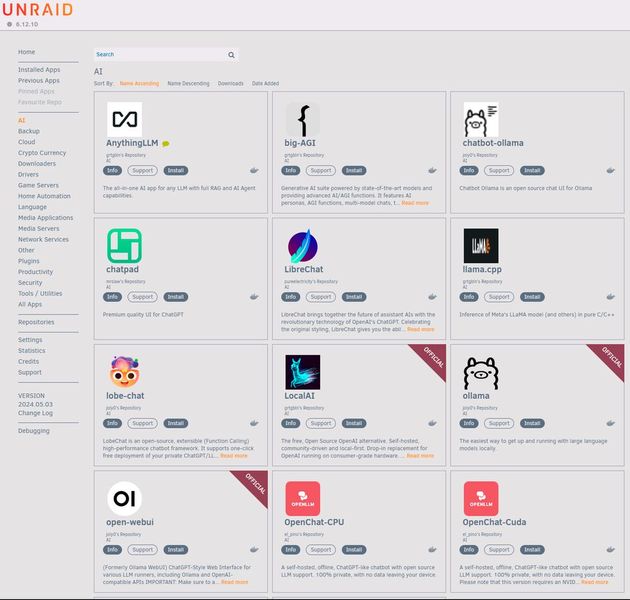This screenshot has height=600, width=630.
Task: Expand LocalAI description with Read more
Action: click(x=420, y=456)
